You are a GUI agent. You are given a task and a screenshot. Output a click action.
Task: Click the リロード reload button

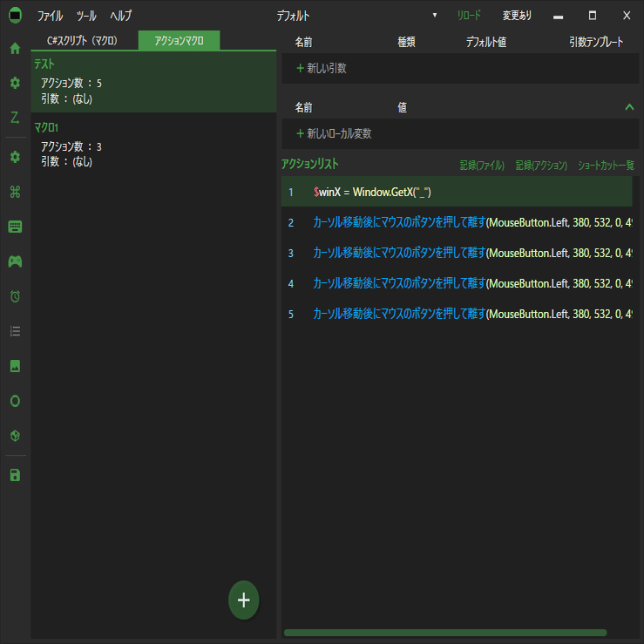[x=469, y=16]
